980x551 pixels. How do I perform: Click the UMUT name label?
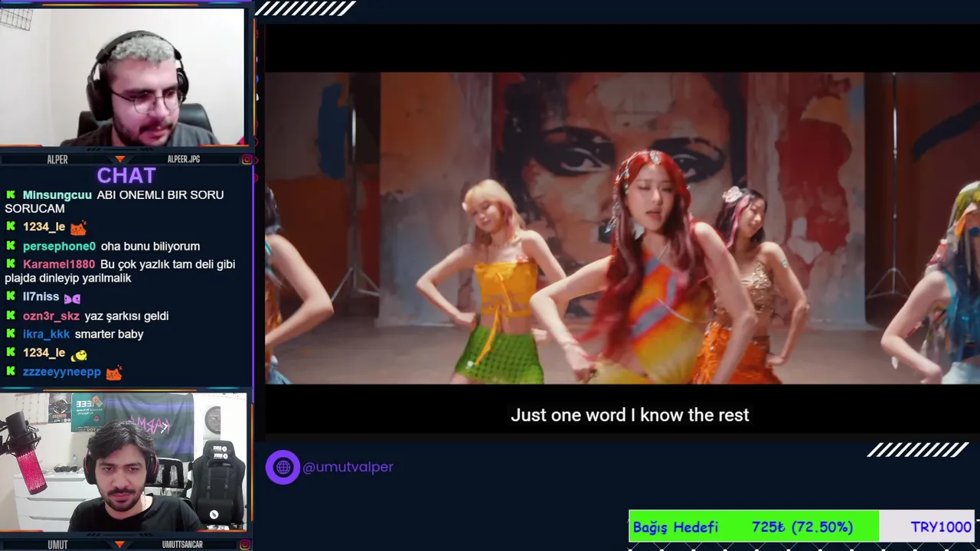[x=57, y=545]
